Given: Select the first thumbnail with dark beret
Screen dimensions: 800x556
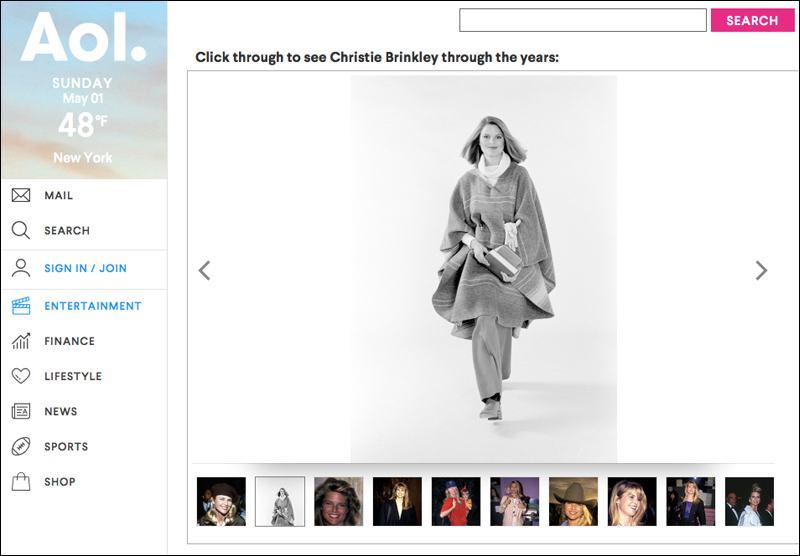Looking at the screenshot, I should [x=221, y=501].
